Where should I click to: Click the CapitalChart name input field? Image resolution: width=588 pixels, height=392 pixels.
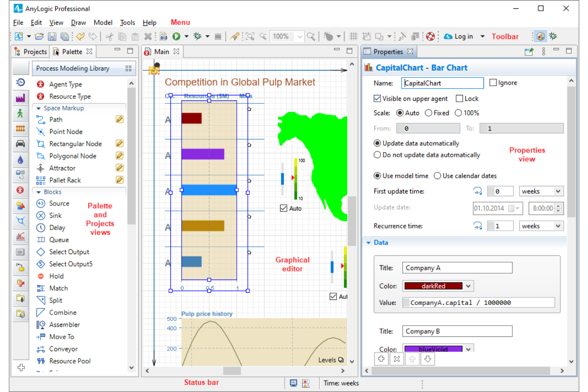coord(442,83)
